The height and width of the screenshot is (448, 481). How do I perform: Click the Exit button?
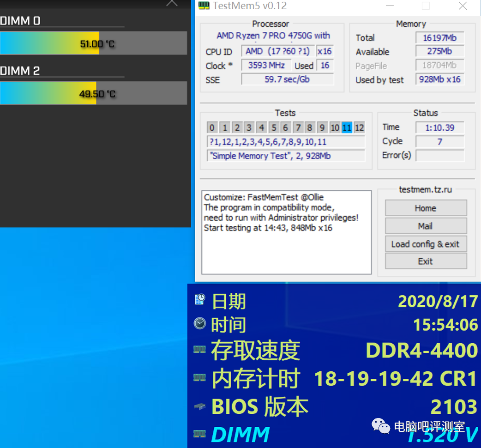point(426,261)
